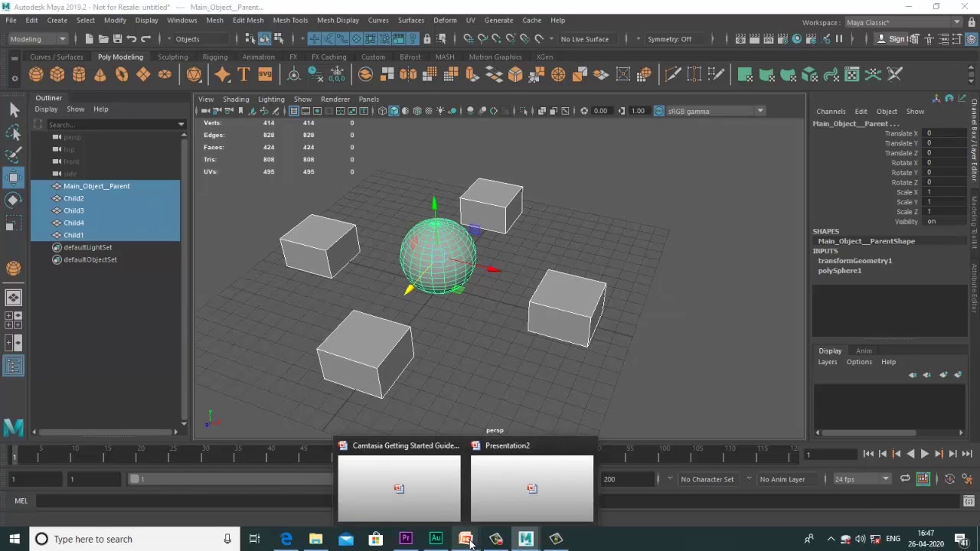
Task: Open the No Character Set dropdown
Action: 709,479
